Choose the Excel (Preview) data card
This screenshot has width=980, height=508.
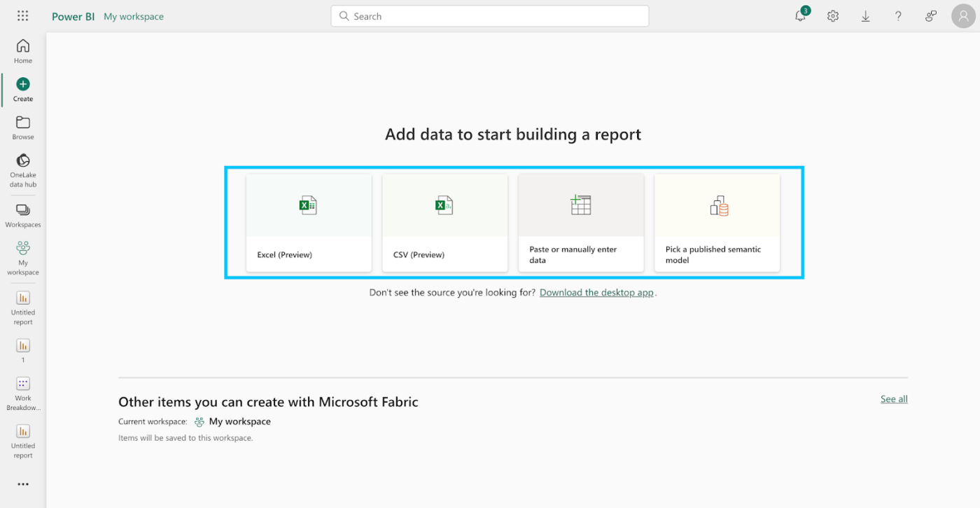309,223
